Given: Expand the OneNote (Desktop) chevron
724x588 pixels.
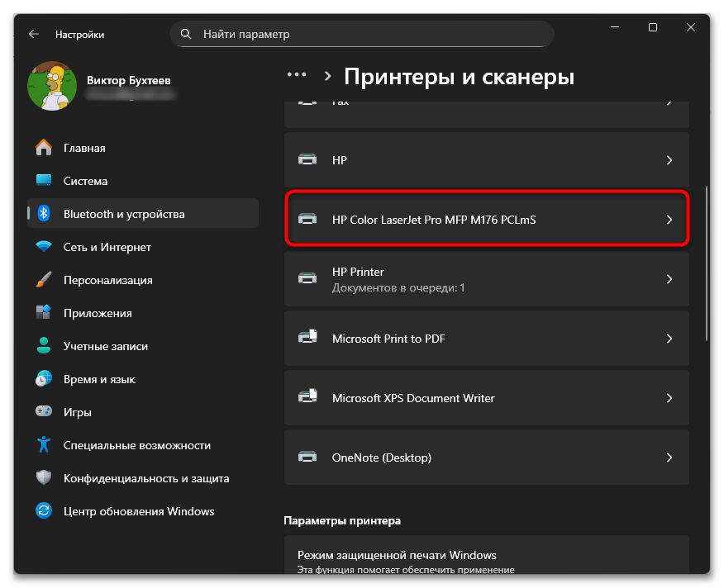Looking at the screenshot, I should tap(669, 458).
